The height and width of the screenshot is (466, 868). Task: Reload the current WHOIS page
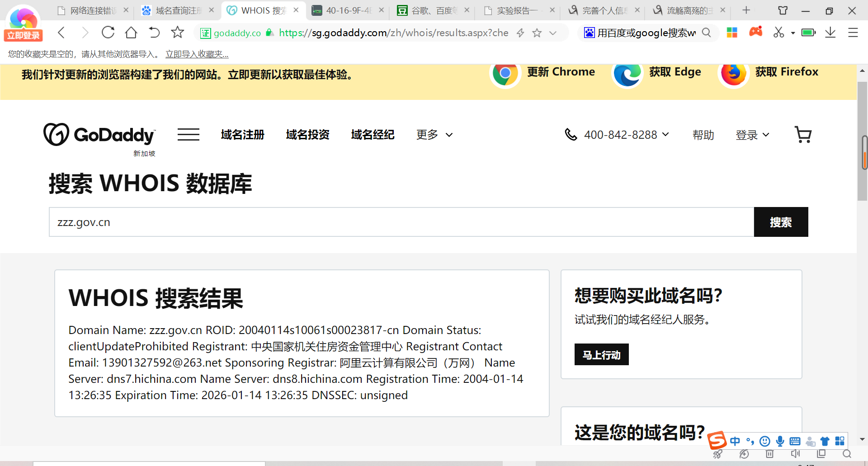[x=108, y=33]
